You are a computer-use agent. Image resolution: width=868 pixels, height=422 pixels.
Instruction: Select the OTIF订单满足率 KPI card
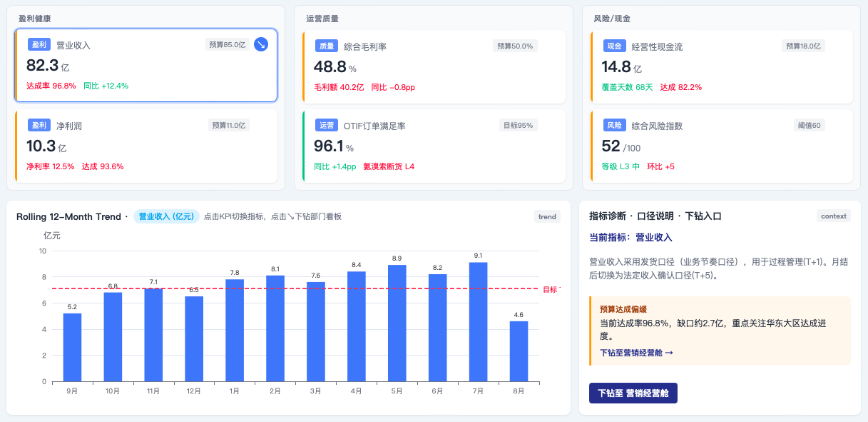point(434,146)
